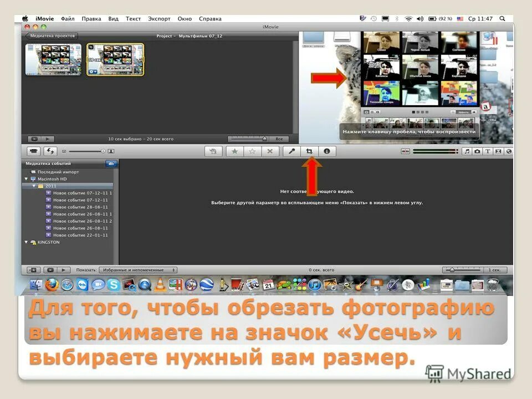The width and height of the screenshot is (532, 399).
Task: Select the first project clip thumbnail
Action: (54, 59)
